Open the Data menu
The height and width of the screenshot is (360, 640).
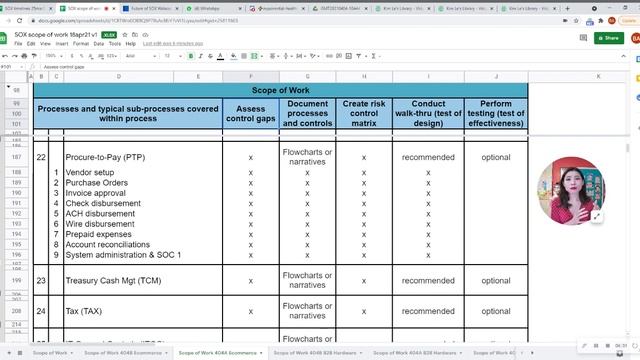coord(99,44)
